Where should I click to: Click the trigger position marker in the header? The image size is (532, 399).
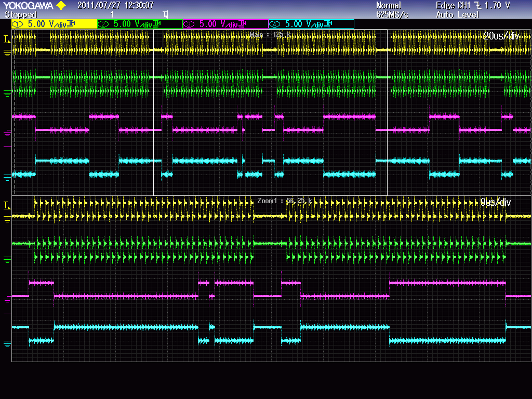click(165, 14)
